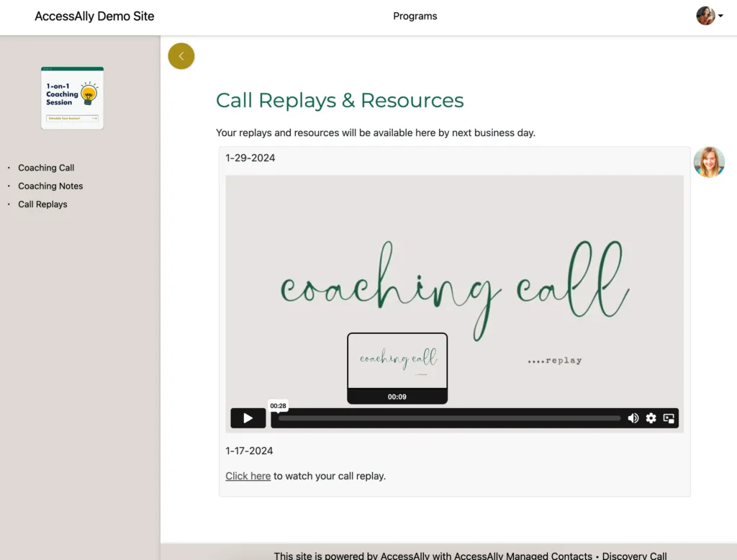Go to AccessAlly Demo Site home

tap(94, 16)
